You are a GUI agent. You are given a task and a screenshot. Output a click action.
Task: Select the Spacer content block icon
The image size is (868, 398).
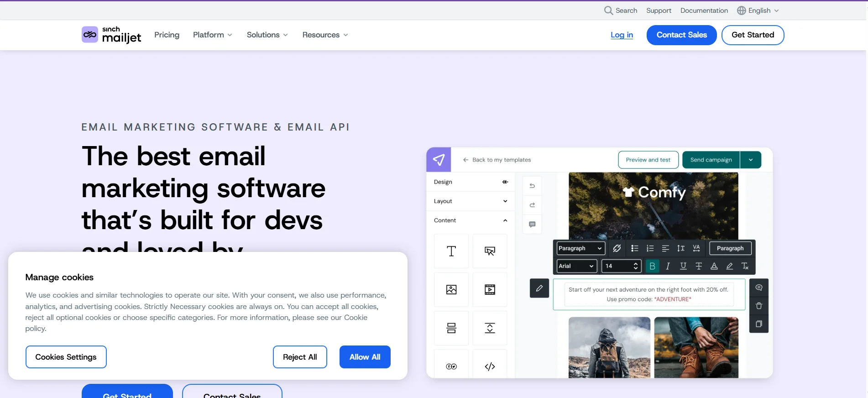(x=490, y=328)
